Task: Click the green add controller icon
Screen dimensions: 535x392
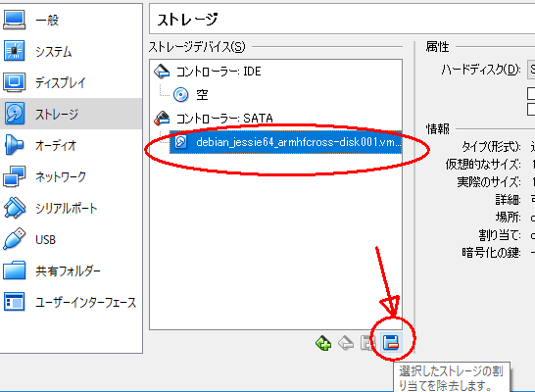Action: [323, 343]
